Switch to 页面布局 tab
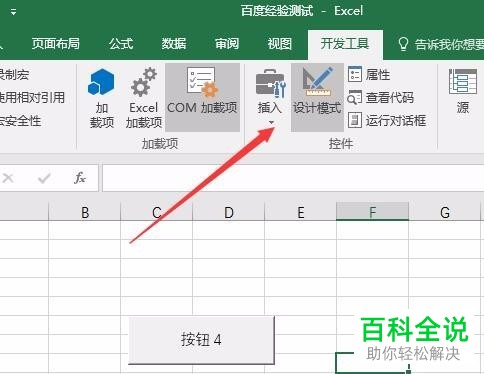The image size is (484, 374). [x=56, y=44]
